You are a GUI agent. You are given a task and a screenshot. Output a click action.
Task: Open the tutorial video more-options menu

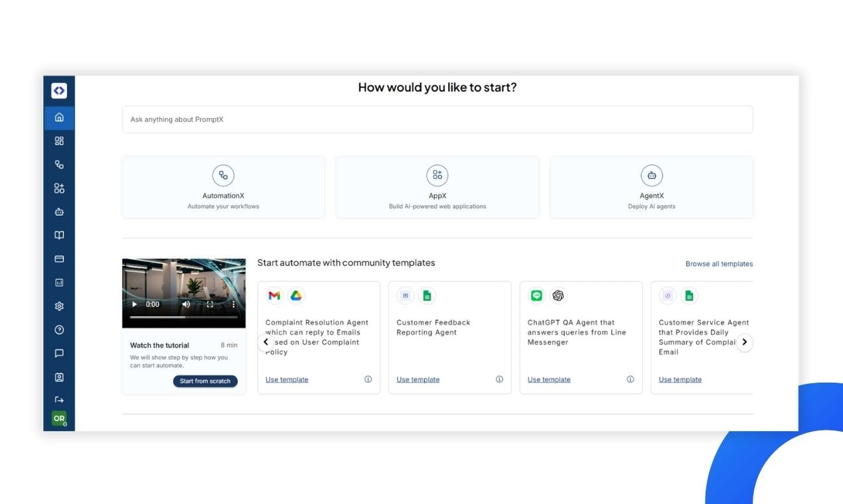click(x=234, y=304)
